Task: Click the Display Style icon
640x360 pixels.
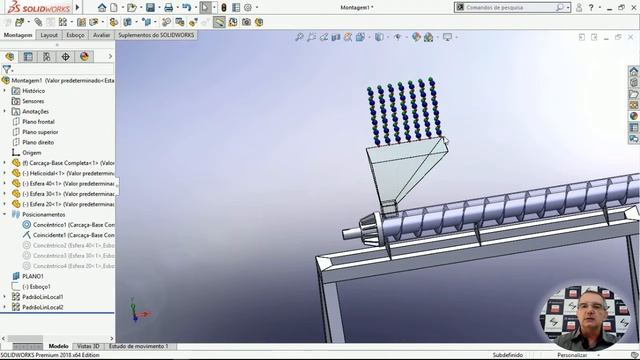Action: [x=379, y=37]
